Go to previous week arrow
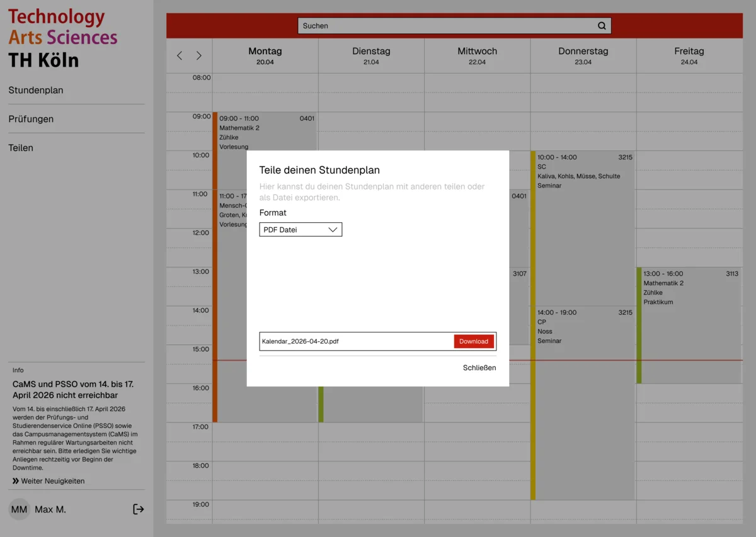 tap(180, 56)
